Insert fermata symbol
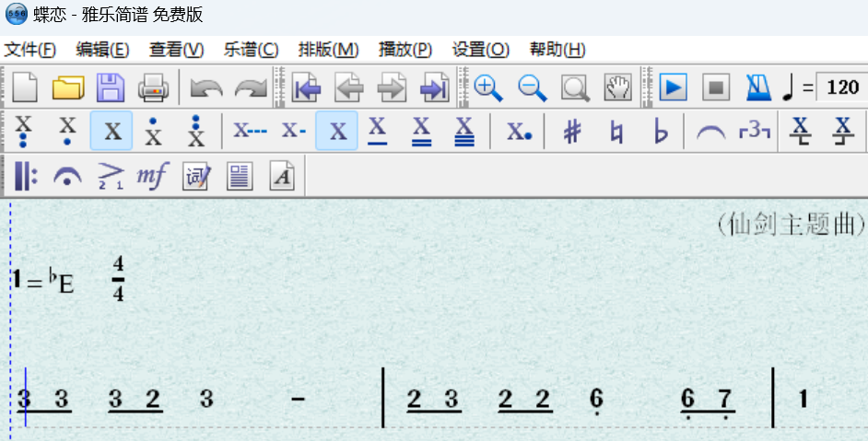 (67, 177)
